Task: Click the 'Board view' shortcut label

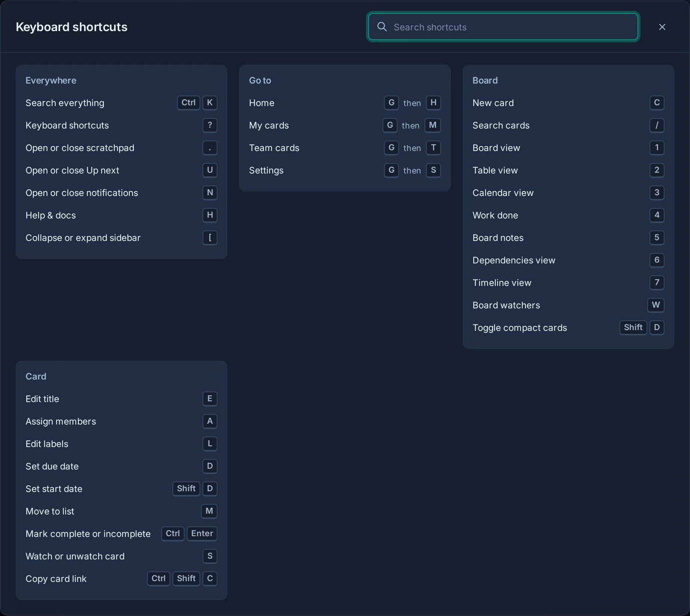Action: click(496, 148)
